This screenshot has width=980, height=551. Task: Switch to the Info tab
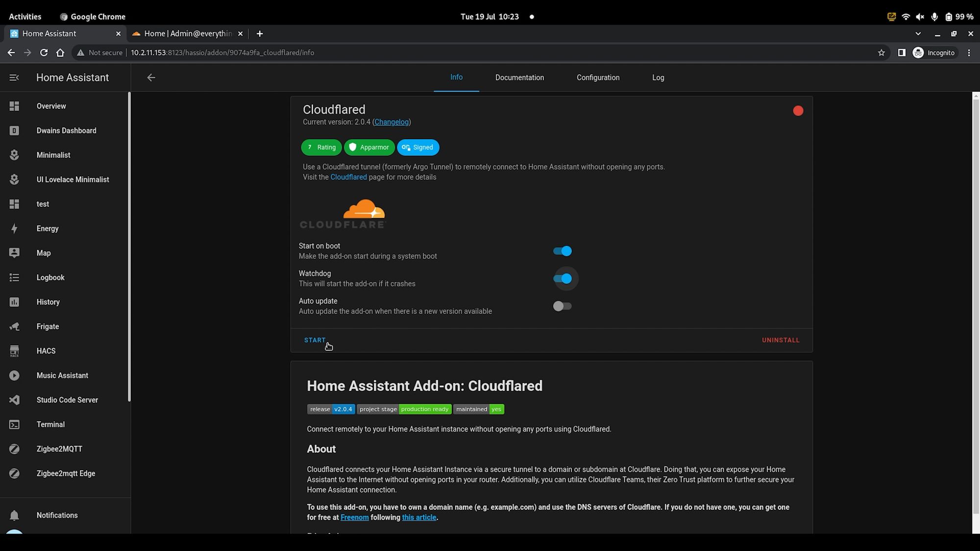[456, 77]
